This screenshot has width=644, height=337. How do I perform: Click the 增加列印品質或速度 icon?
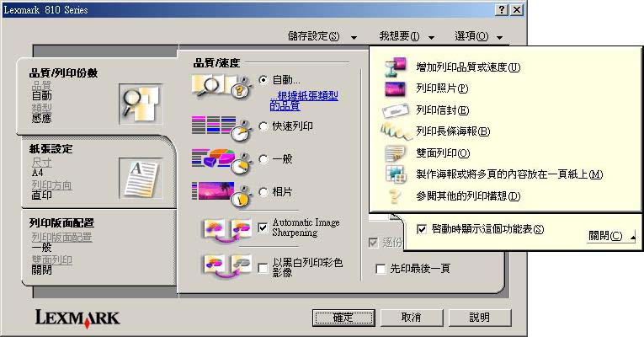pyautogui.click(x=395, y=67)
